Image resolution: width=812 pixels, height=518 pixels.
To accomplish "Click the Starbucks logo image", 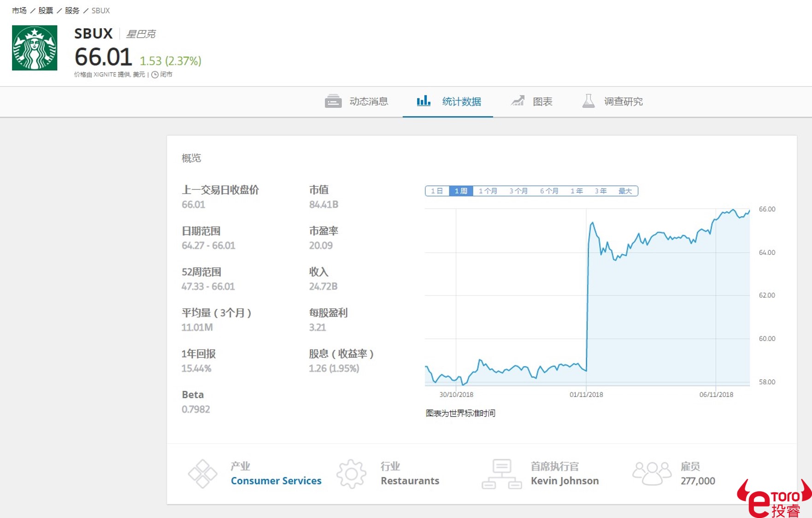I will (x=35, y=48).
